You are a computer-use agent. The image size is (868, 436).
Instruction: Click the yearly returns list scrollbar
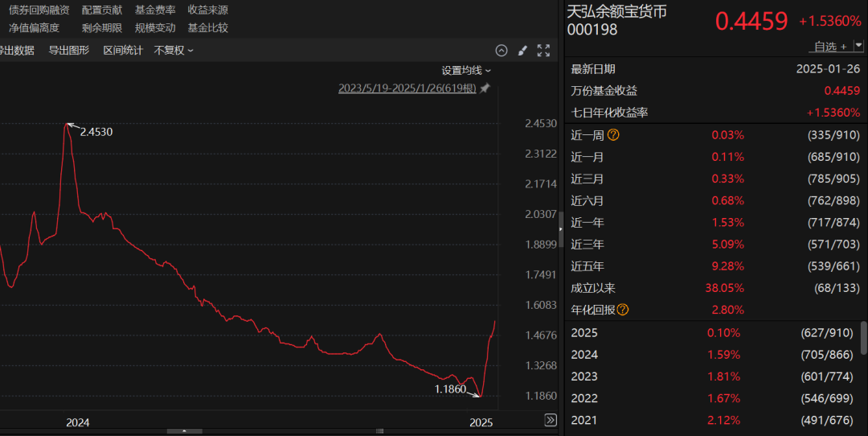[x=863, y=338]
